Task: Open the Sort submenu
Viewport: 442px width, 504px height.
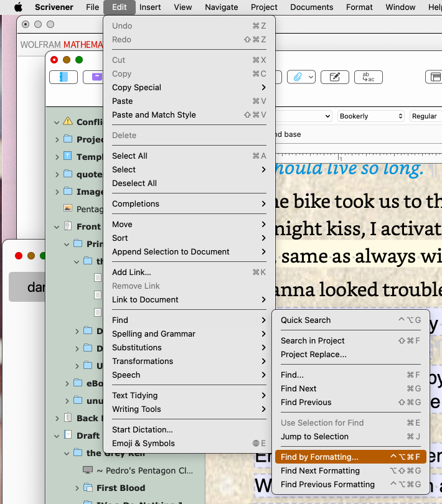Action: [189, 238]
